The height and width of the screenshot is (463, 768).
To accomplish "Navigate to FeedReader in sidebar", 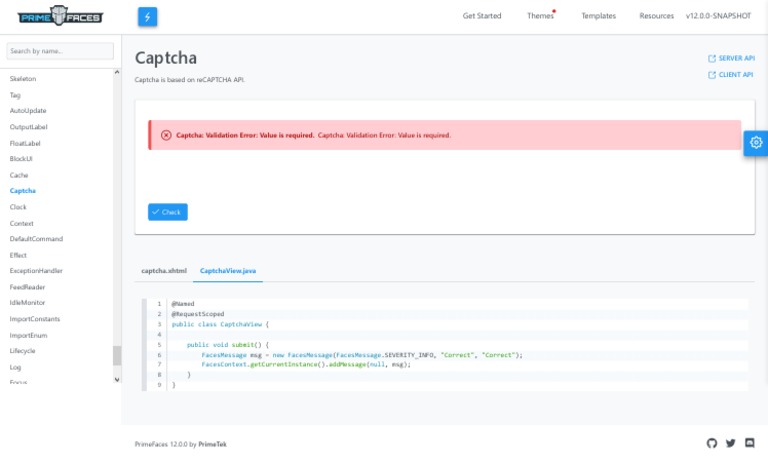I will [27, 287].
